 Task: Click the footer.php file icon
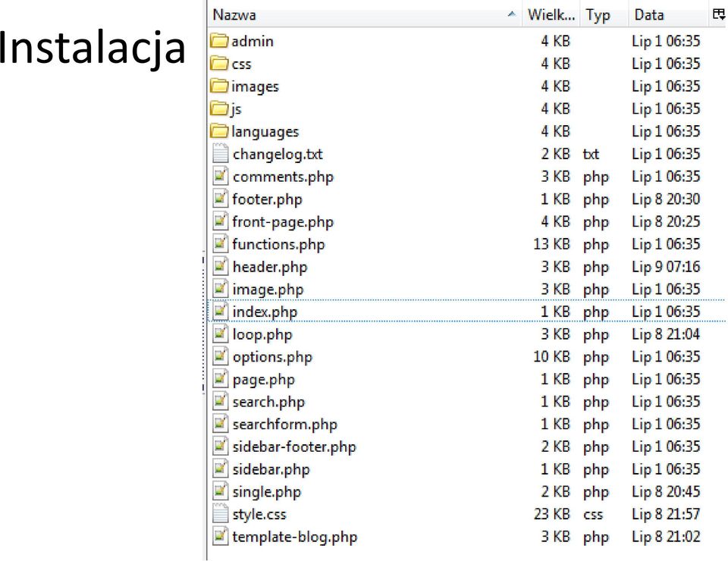220,199
